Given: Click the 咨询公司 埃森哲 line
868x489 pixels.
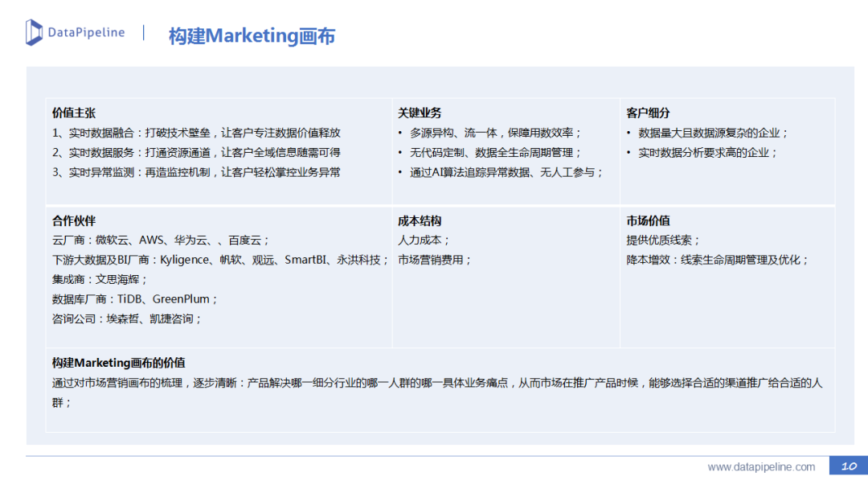Looking at the screenshot, I should pos(127,318).
